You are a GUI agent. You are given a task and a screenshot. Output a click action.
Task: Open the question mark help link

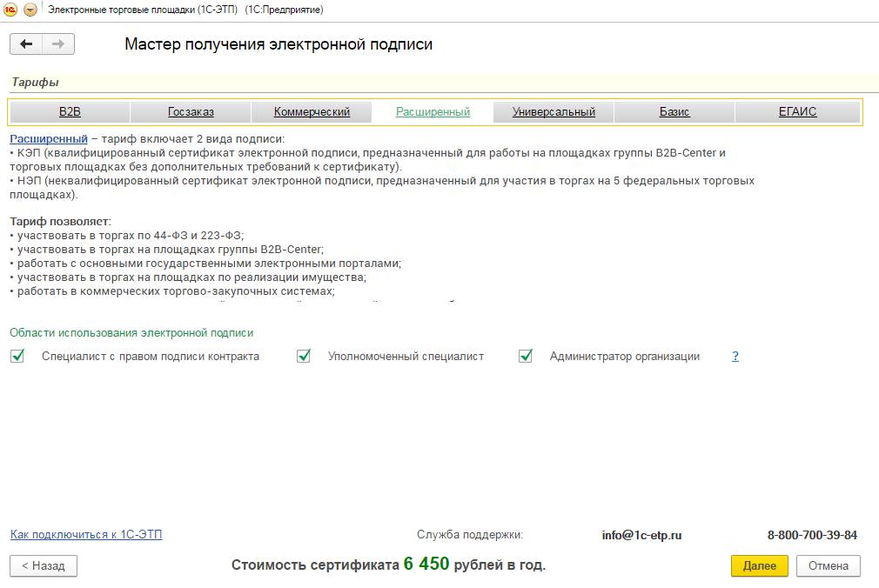[735, 356]
